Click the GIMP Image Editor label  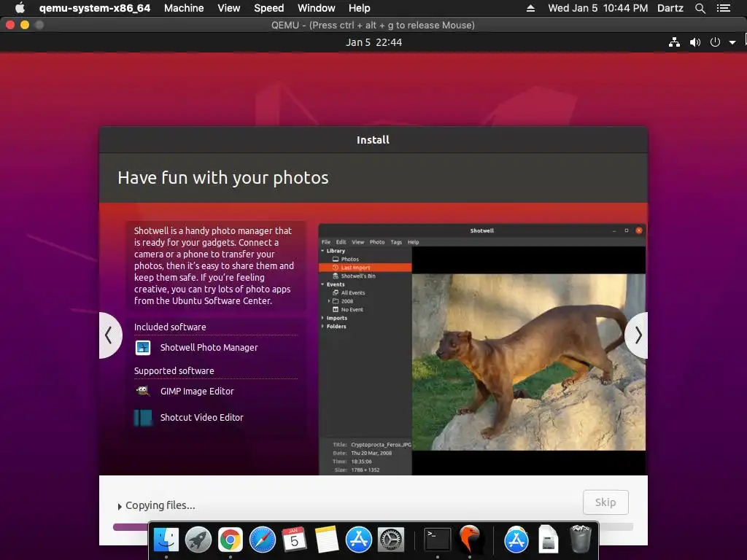click(x=197, y=392)
